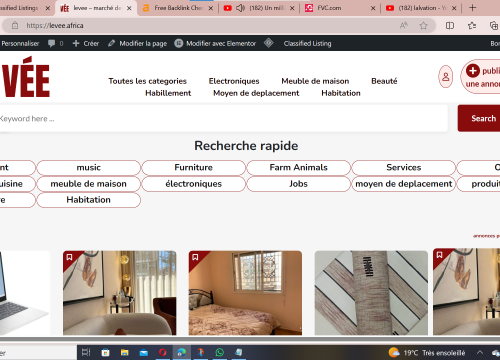This screenshot has height=360, width=500.
Task: Select meuble de maison quick search pill
Action: pyautogui.click(x=89, y=184)
